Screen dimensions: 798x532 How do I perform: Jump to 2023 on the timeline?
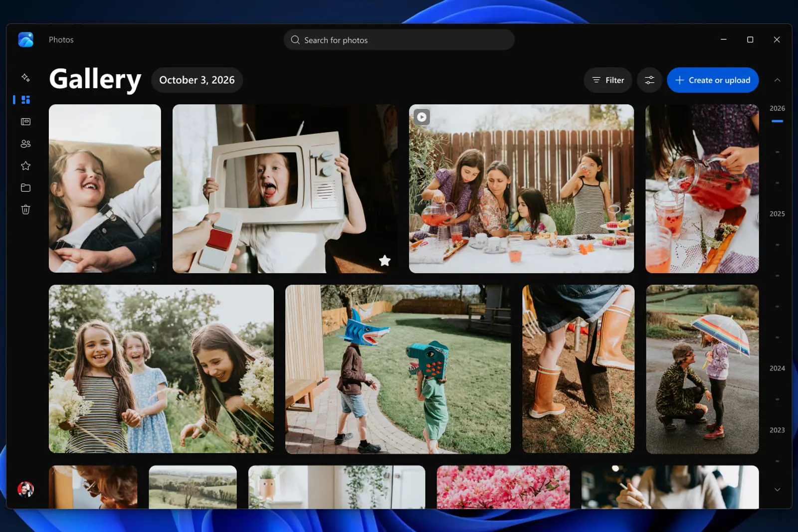(777, 430)
